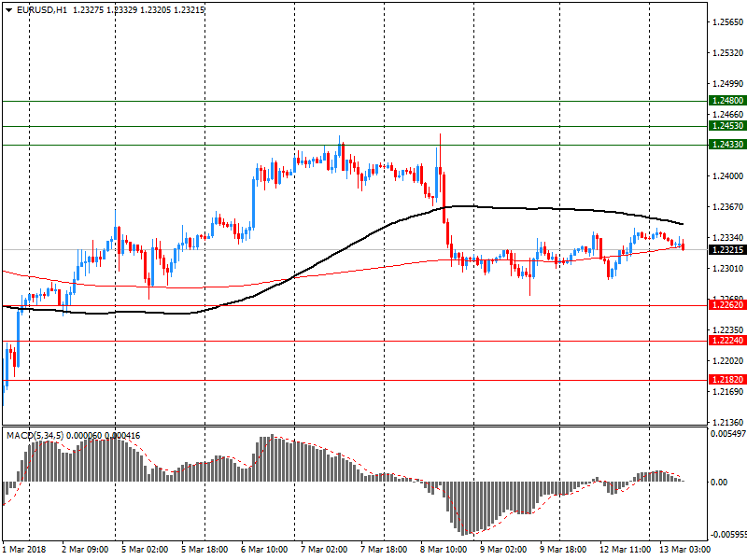Click the 1.24330 resistance level tag
The image size is (747, 560).
(726, 145)
